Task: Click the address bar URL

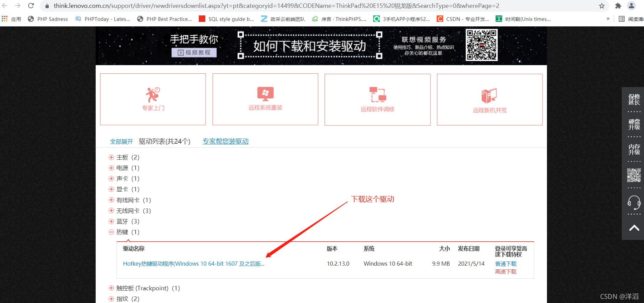Action: pos(276,6)
